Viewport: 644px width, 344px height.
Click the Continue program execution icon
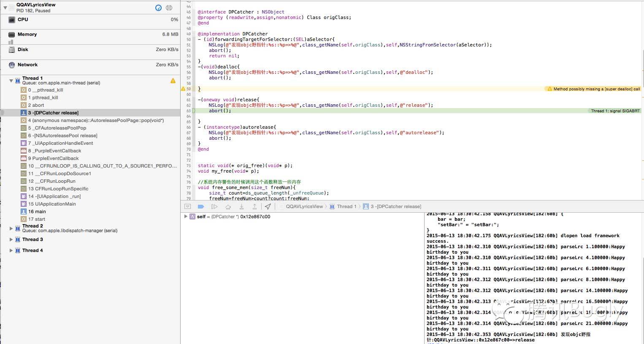[214, 206]
